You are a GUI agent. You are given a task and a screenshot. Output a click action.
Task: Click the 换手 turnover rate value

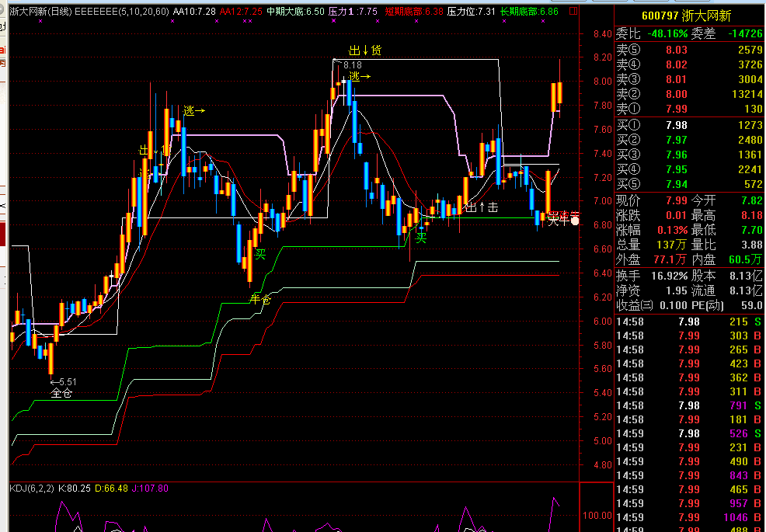pyautogui.click(x=669, y=275)
